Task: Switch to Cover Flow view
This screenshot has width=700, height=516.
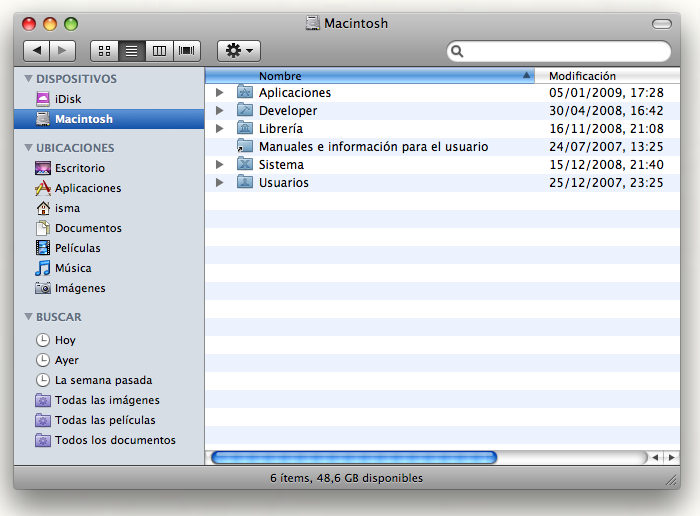Action: [187, 51]
